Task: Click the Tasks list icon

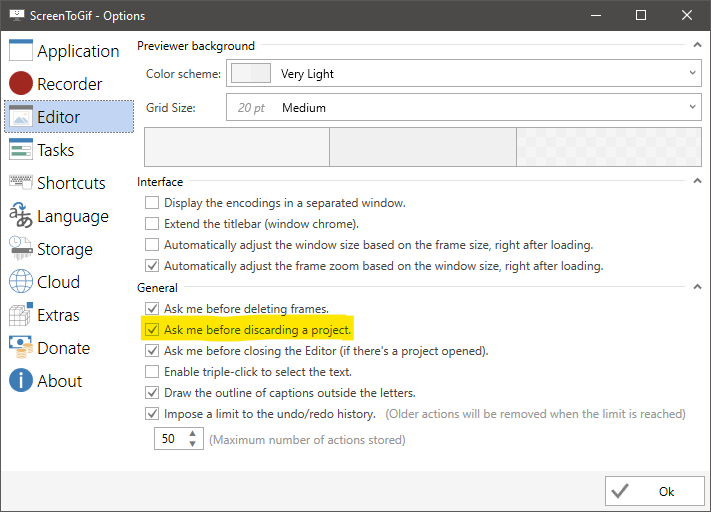Action: pyautogui.click(x=21, y=150)
